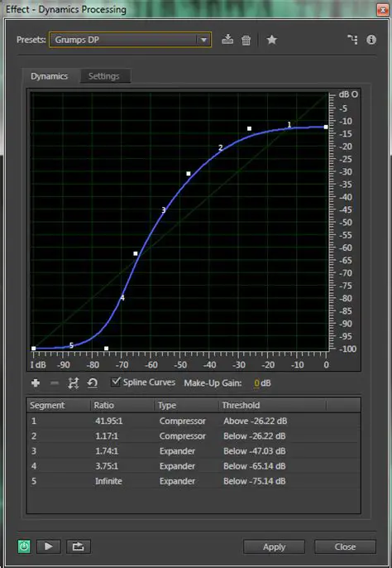Select segment 1 row with ratio 41.95:1
This screenshot has height=568, width=392.
click(194, 421)
